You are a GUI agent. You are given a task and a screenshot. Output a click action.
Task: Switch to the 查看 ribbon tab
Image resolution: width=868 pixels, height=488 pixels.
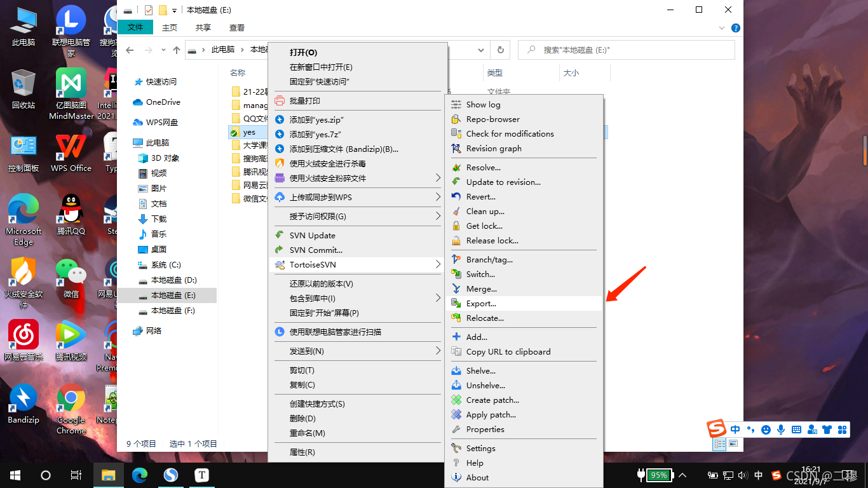click(236, 27)
